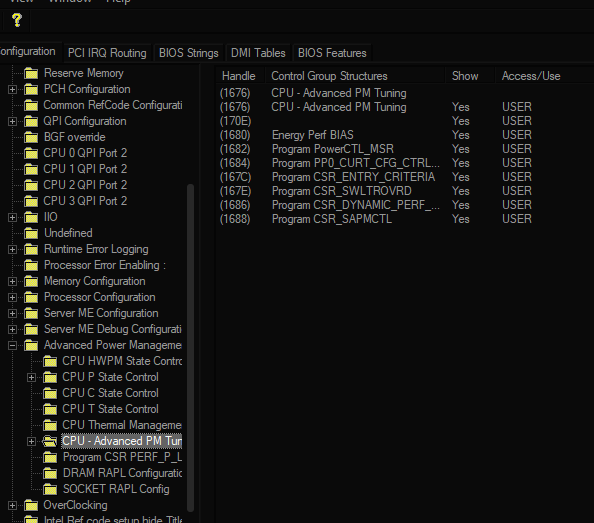Viewport: 594px width, 523px height.
Task: Click handle (170E) in the list
Action: click(x=235, y=121)
